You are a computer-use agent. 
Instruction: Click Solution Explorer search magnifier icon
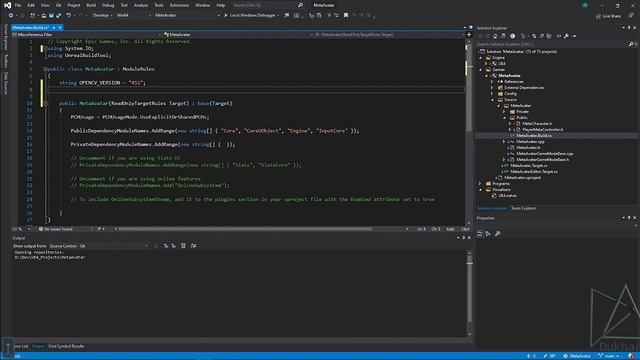(x=631, y=44)
